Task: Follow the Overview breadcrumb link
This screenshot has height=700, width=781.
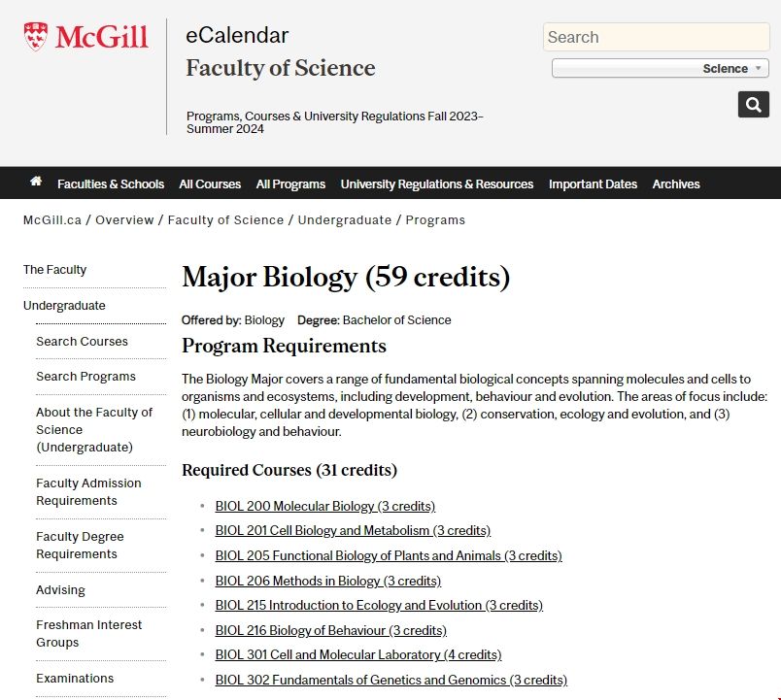Action: pyautogui.click(x=124, y=220)
